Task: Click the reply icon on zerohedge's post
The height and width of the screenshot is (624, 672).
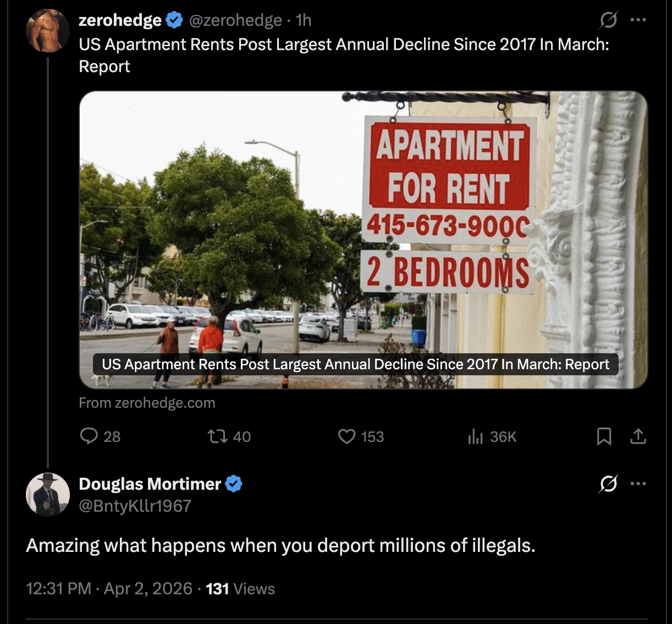Action: [89, 436]
